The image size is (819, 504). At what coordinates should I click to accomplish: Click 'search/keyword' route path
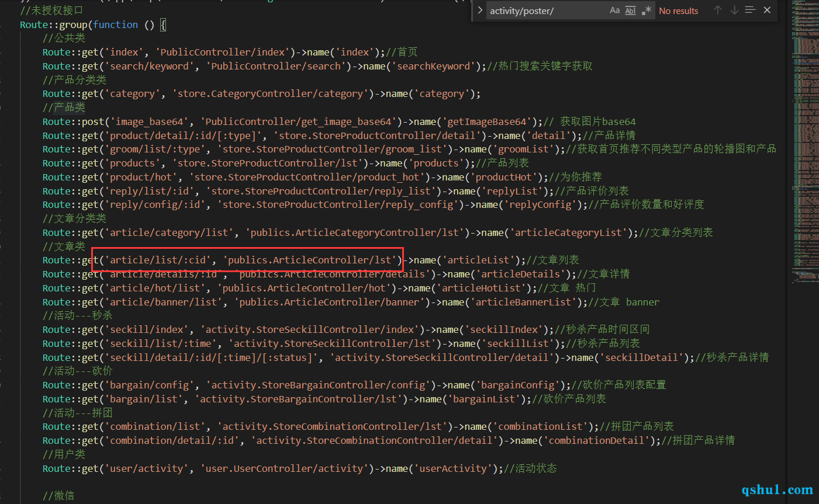(150, 66)
